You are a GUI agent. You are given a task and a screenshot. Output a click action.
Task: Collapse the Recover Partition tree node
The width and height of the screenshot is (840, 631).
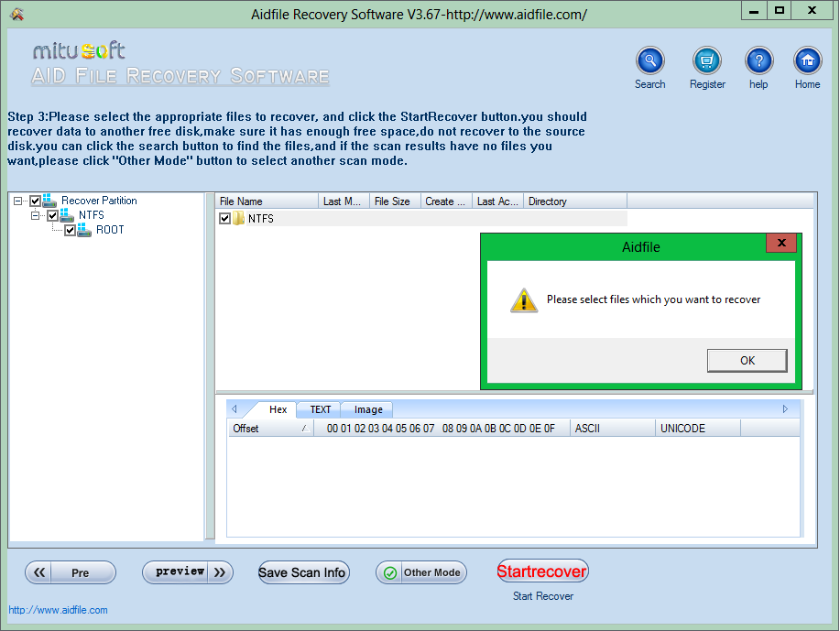pos(17,201)
